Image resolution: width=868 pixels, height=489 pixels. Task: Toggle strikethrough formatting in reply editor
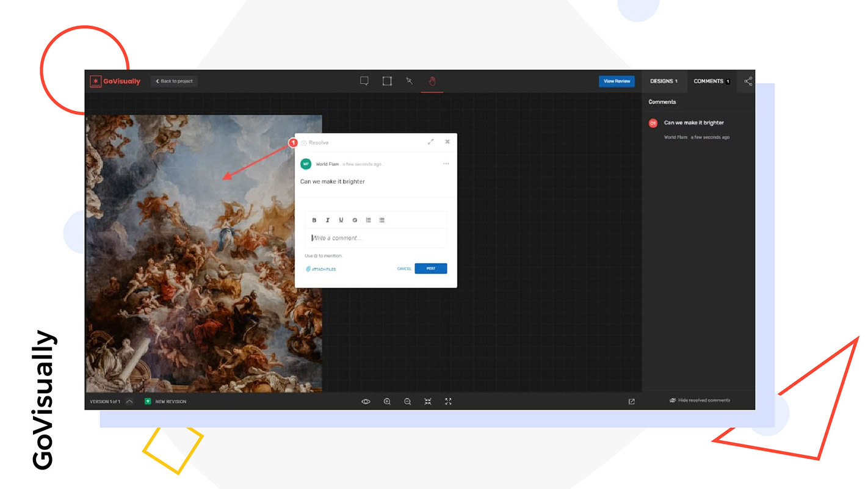[355, 220]
